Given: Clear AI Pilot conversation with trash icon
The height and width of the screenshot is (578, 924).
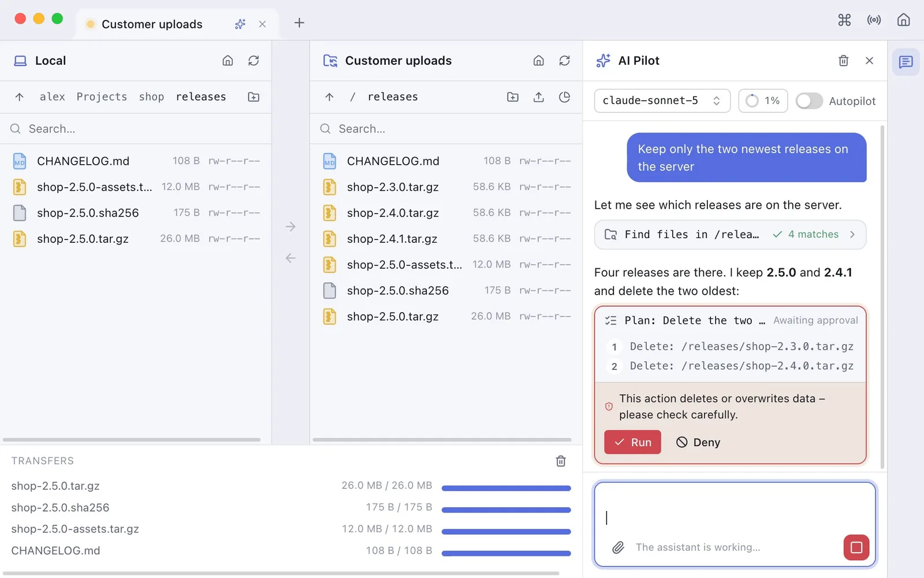Looking at the screenshot, I should [843, 61].
